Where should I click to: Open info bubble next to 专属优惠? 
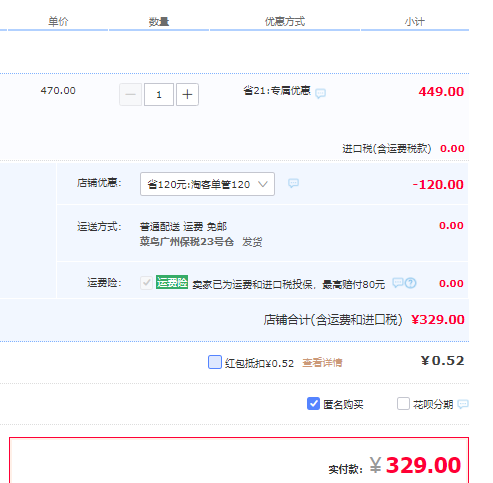pos(321,93)
